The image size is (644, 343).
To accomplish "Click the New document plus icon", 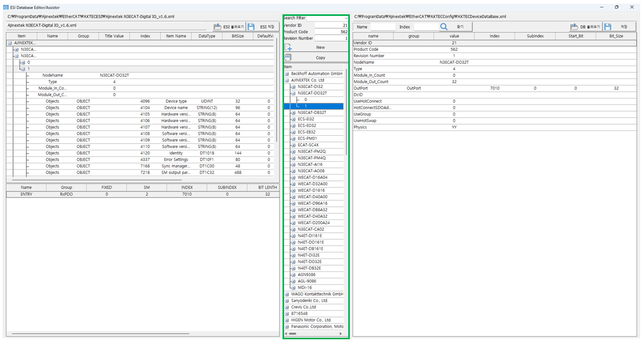I will point(288,47).
